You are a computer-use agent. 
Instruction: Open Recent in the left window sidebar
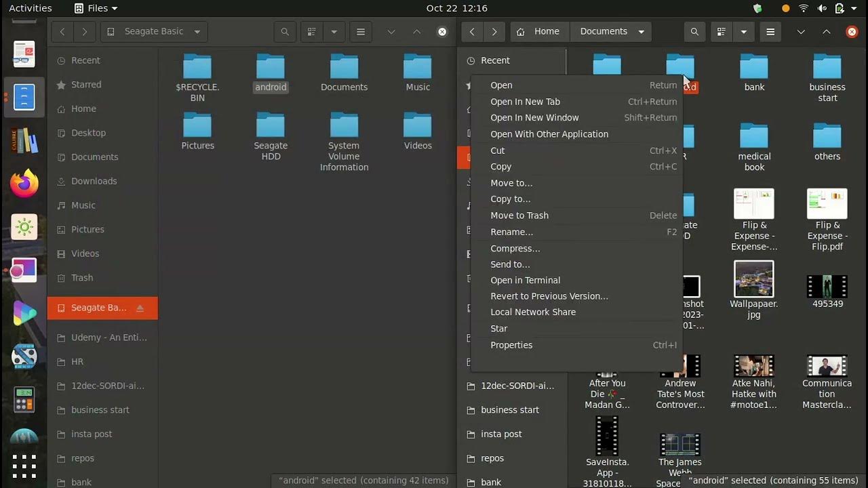103,60
